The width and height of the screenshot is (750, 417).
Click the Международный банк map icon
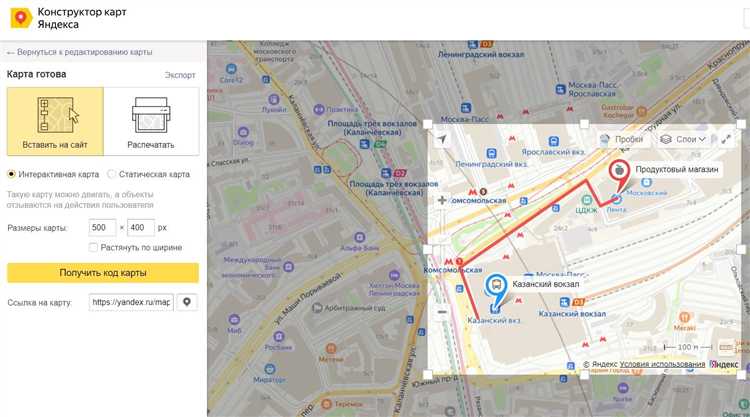pyautogui.click(x=288, y=267)
